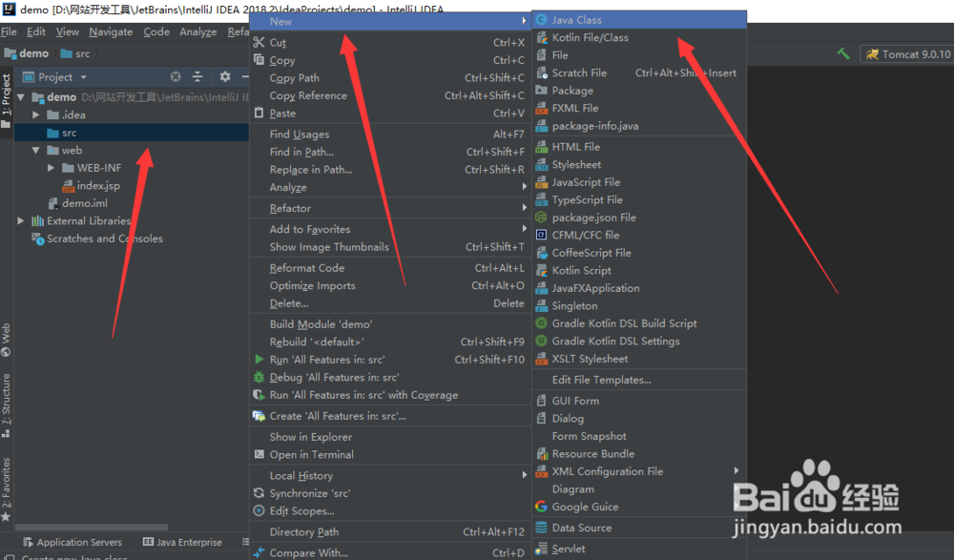Click the GUI Form icon
This screenshot has height=560, width=954.
(x=541, y=401)
